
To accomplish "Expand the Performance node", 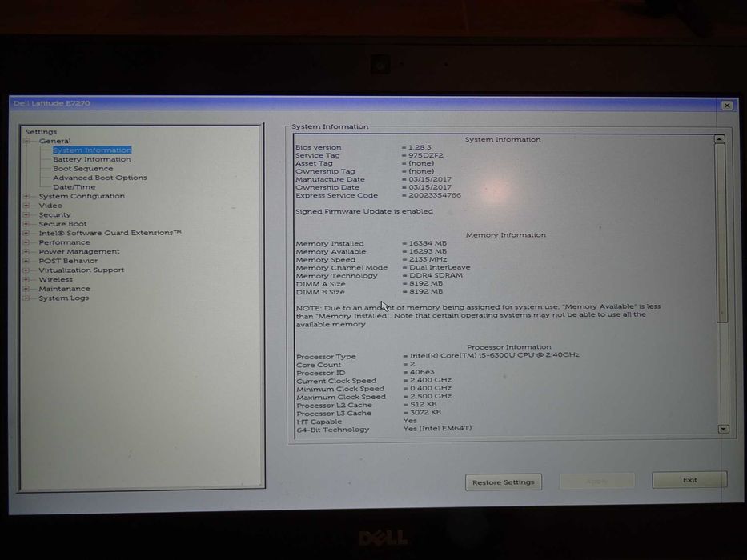I will click(x=27, y=242).
